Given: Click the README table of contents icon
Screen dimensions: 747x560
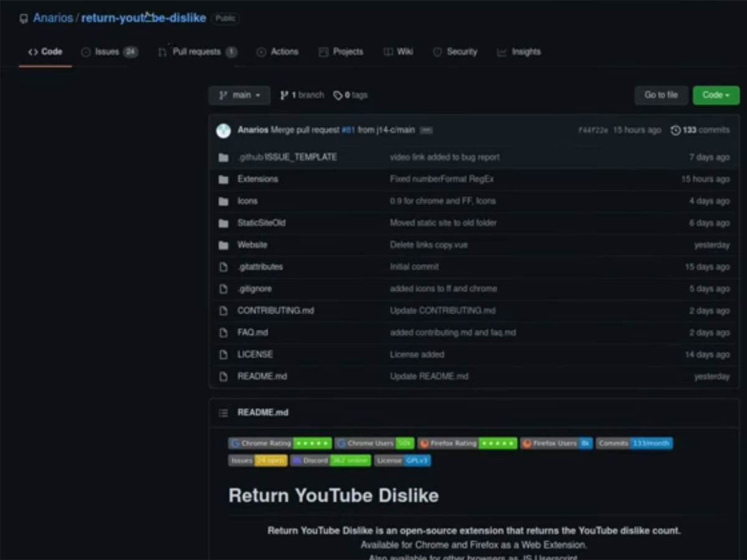Looking at the screenshot, I should (x=223, y=413).
